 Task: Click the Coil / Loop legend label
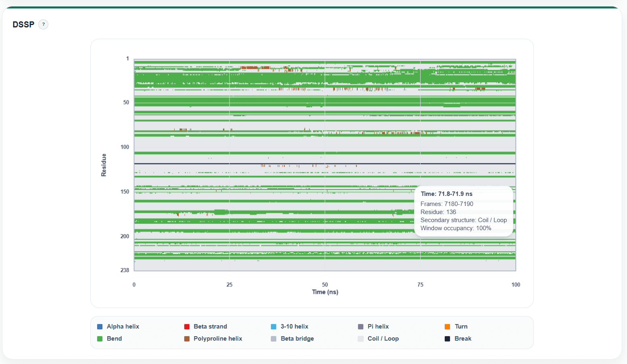tap(383, 339)
